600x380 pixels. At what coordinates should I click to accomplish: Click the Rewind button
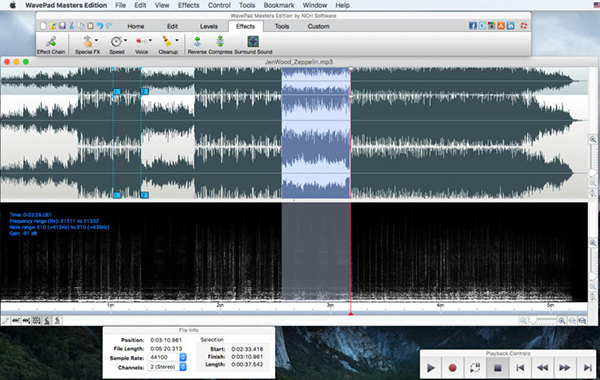[542, 367]
